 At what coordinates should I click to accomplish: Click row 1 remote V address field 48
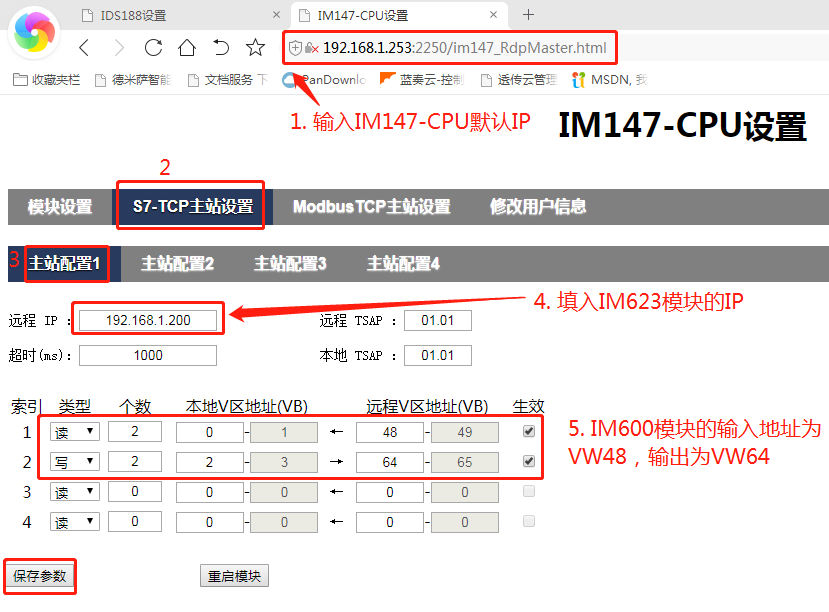click(x=390, y=432)
